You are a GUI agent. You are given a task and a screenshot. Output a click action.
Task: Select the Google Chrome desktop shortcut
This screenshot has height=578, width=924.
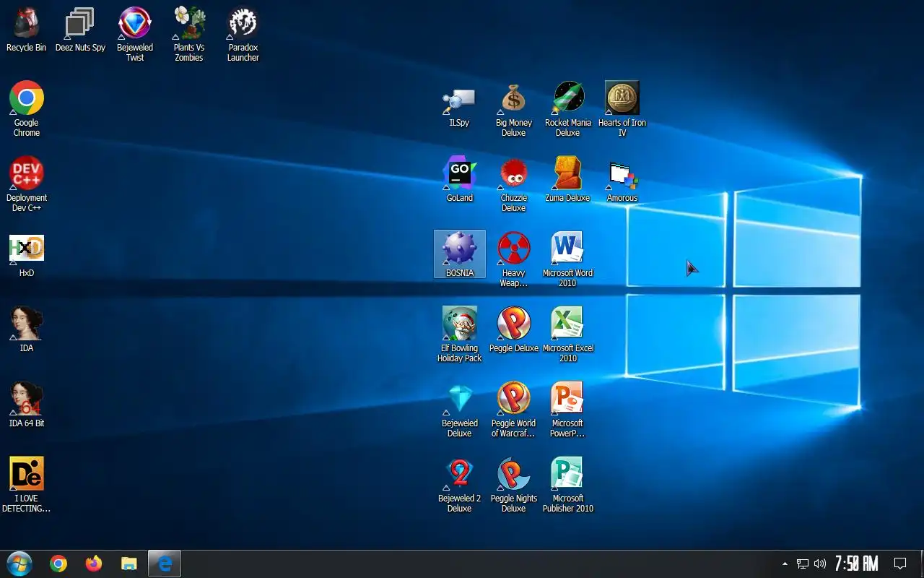27,109
